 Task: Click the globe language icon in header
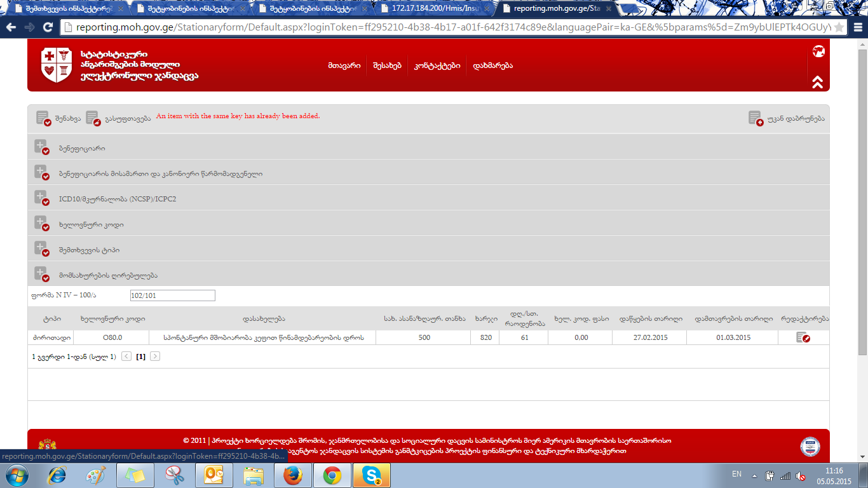pyautogui.click(x=818, y=51)
